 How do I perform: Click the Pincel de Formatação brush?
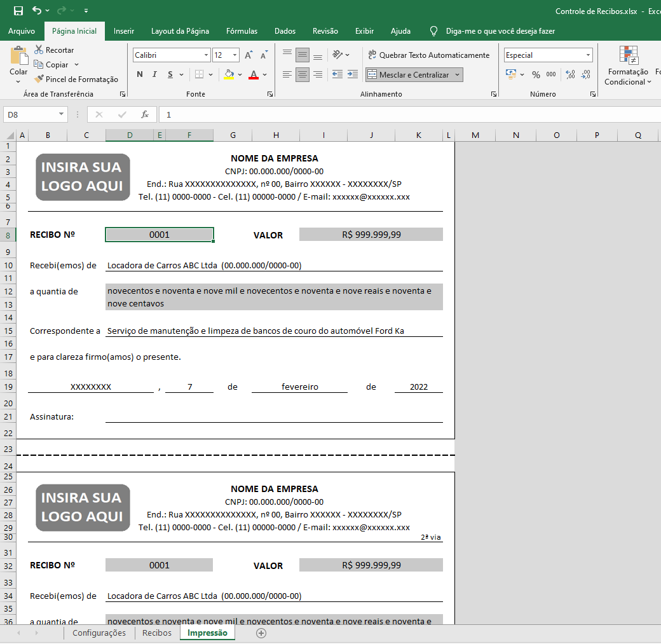pos(39,79)
